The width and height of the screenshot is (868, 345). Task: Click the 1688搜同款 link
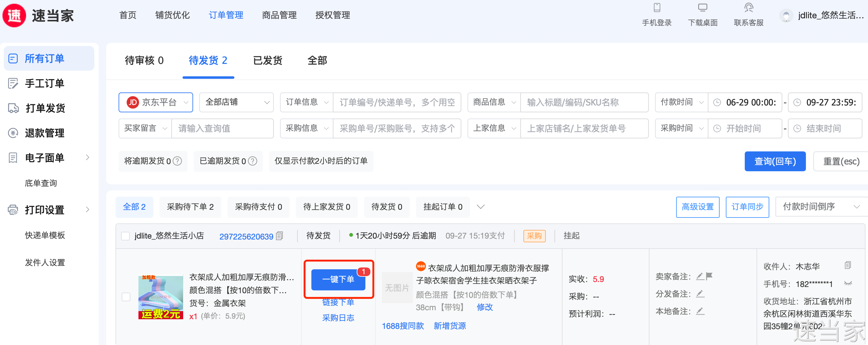point(403,326)
